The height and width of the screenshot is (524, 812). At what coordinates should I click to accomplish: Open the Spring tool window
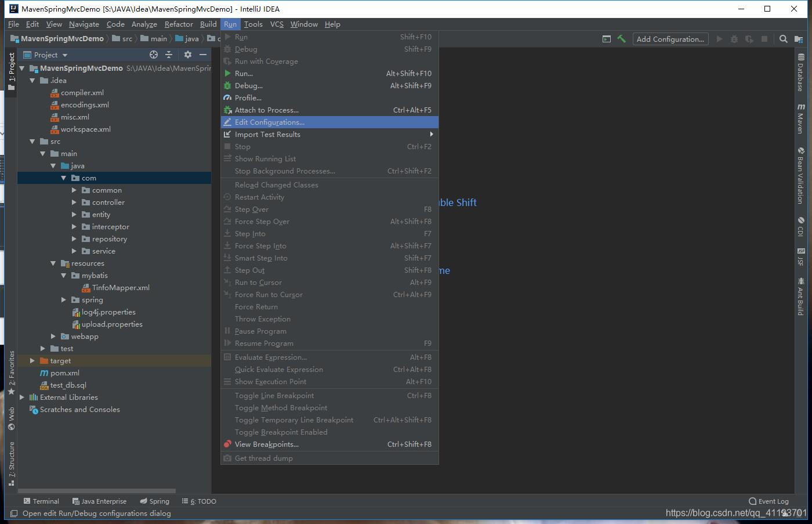point(155,501)
